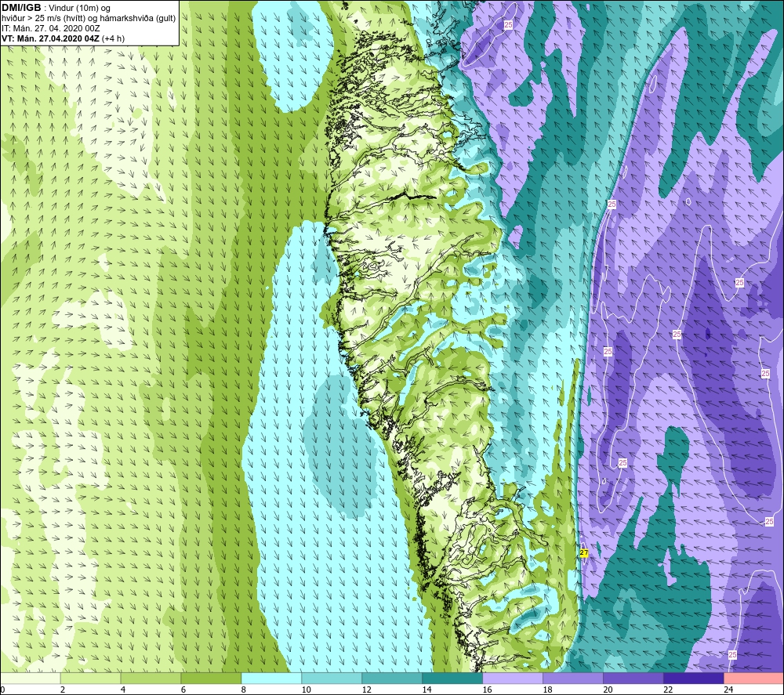
Task: Pick the 20–22 m/s purple legend swatch
Action: pos(633,679)
